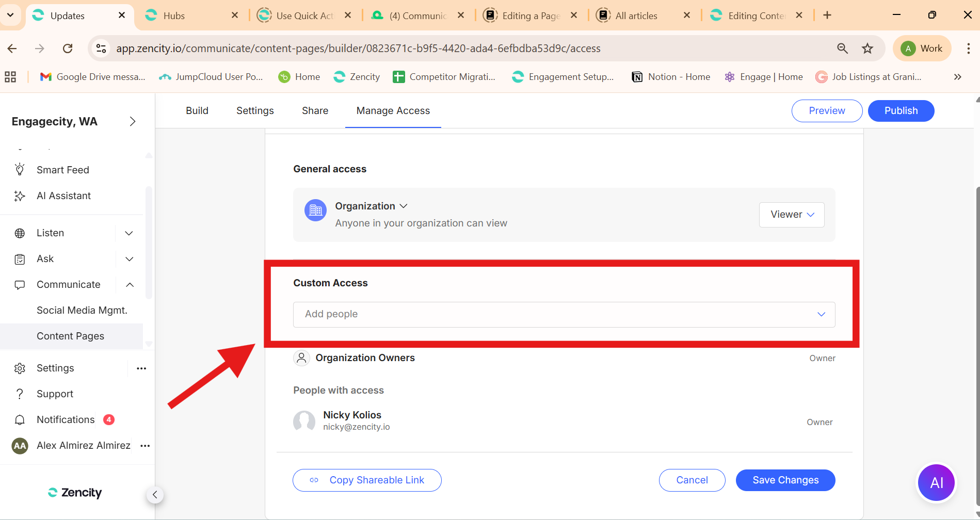980x520 pixels.
Task: Bookmark this page with the star icon
Action: [x=867, y=48]
